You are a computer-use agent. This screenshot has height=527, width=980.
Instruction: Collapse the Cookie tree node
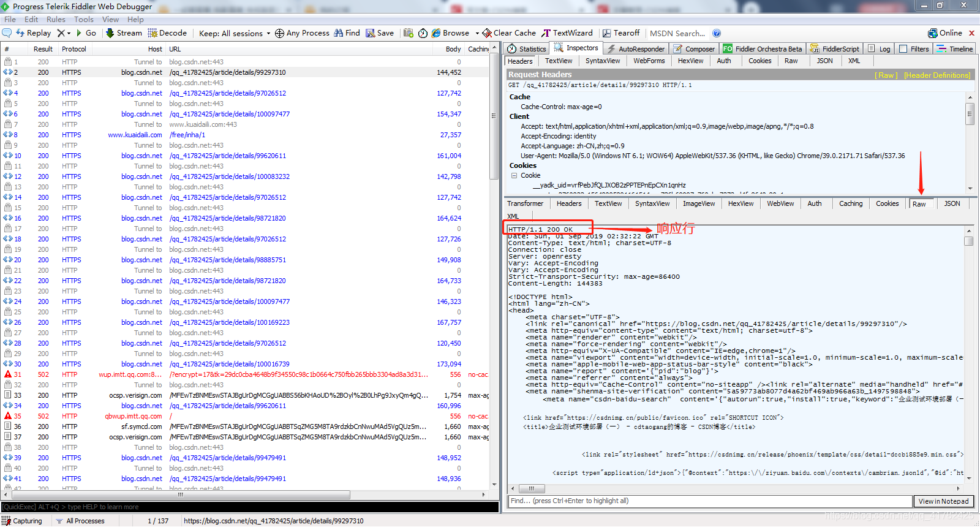514,175
